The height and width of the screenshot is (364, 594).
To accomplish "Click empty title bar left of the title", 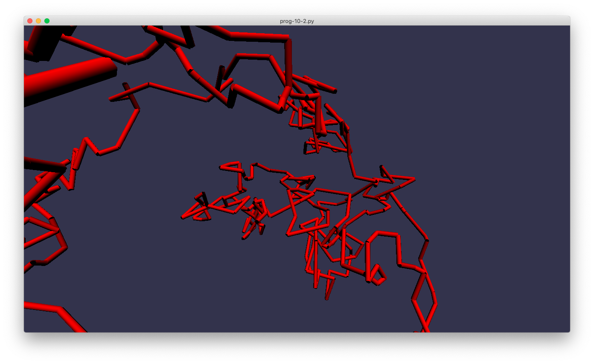I will pos(171,21).
